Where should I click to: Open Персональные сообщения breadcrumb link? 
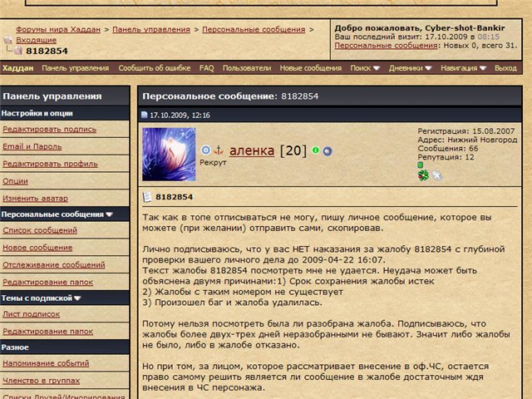point(254,30)
